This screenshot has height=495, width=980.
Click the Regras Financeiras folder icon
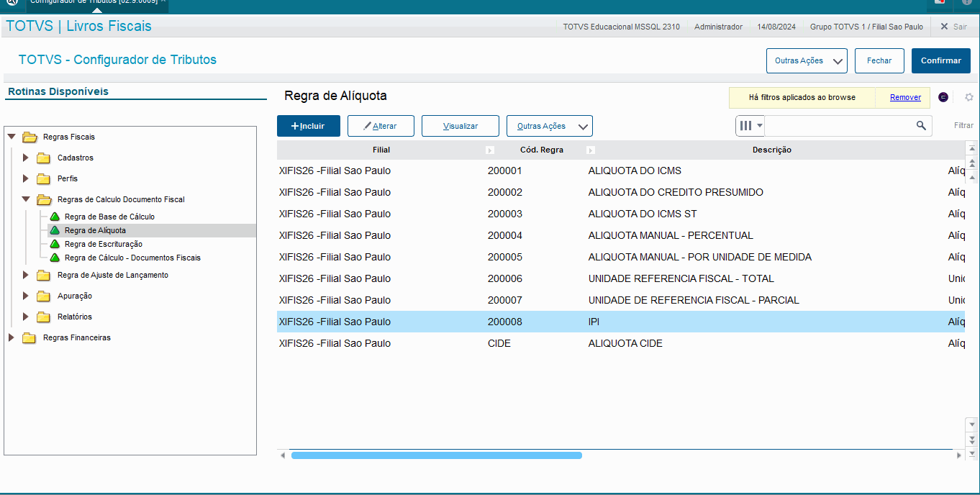point(30,338)
